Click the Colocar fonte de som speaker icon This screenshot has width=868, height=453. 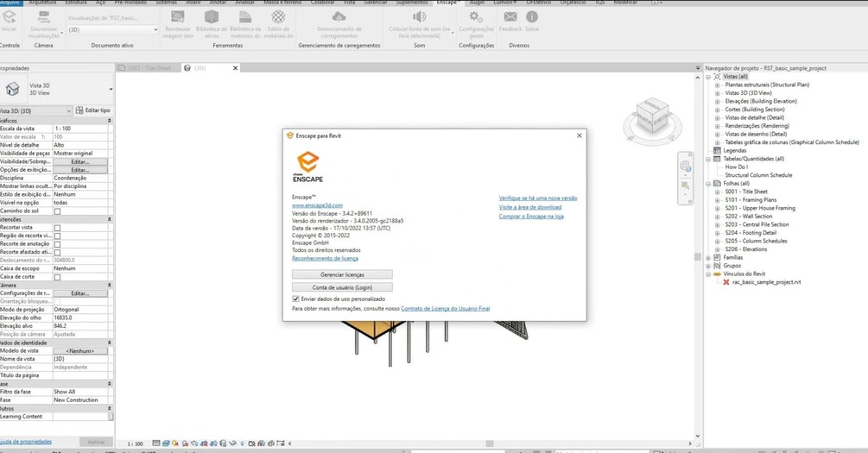420,17
